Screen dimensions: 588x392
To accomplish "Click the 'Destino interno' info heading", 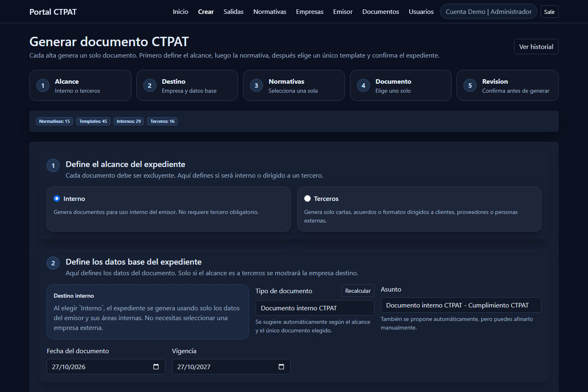I will point(74,296).
